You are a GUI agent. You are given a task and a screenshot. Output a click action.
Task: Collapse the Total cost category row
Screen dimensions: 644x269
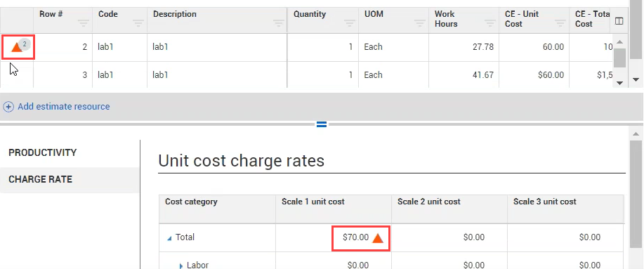point(169,238)
